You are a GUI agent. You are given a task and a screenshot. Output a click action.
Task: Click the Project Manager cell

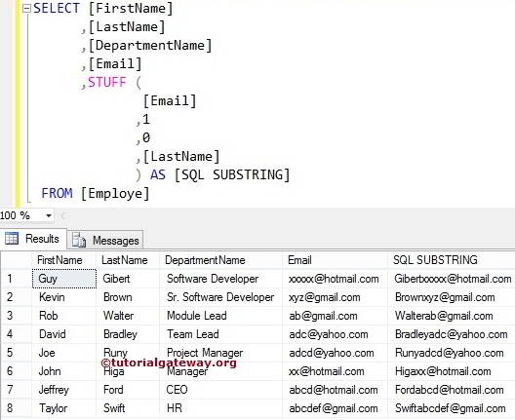(x=221, y=353)
